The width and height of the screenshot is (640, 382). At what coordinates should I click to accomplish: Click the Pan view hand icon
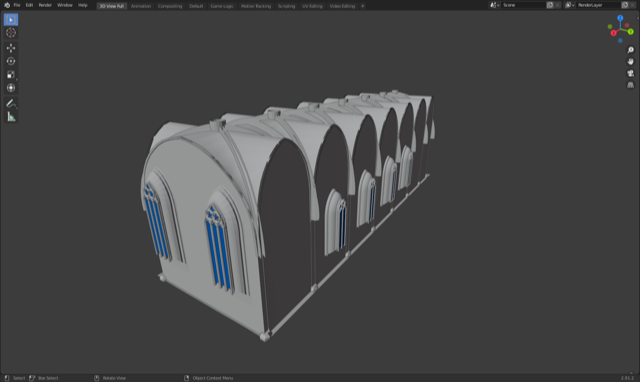(x=630, y=62)
